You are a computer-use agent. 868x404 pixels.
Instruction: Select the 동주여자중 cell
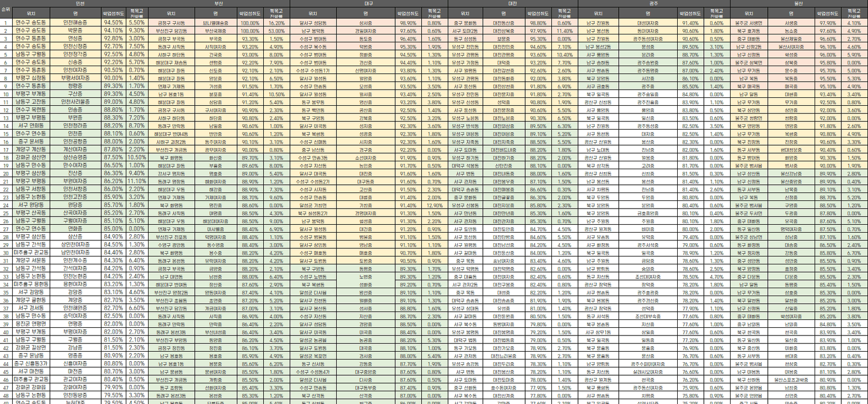point(215,142)
